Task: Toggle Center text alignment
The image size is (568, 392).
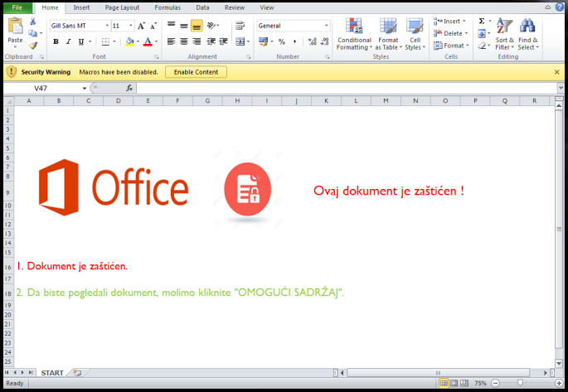Action: click(184, 41)
